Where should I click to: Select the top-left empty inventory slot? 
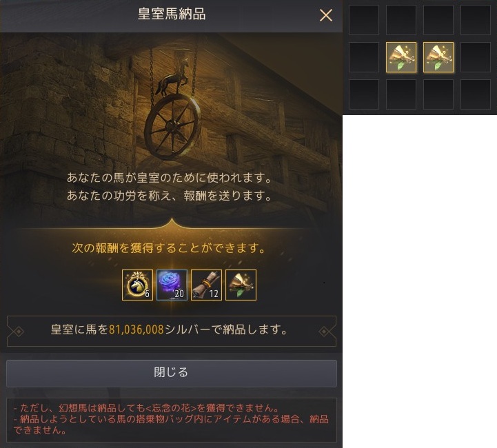[x=364, y=20]
